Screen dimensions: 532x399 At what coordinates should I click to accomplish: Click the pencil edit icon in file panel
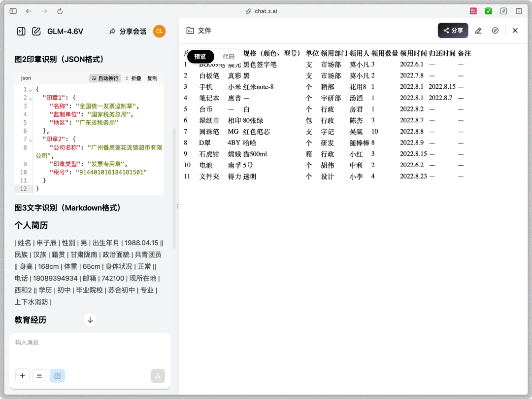478,31
